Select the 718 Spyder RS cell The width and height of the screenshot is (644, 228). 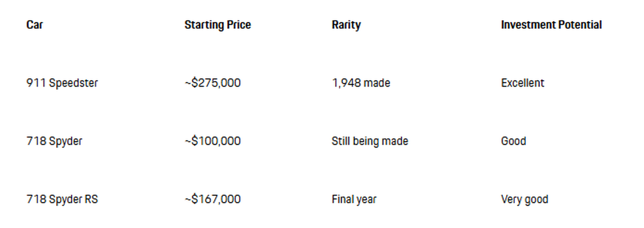[62, 199]
